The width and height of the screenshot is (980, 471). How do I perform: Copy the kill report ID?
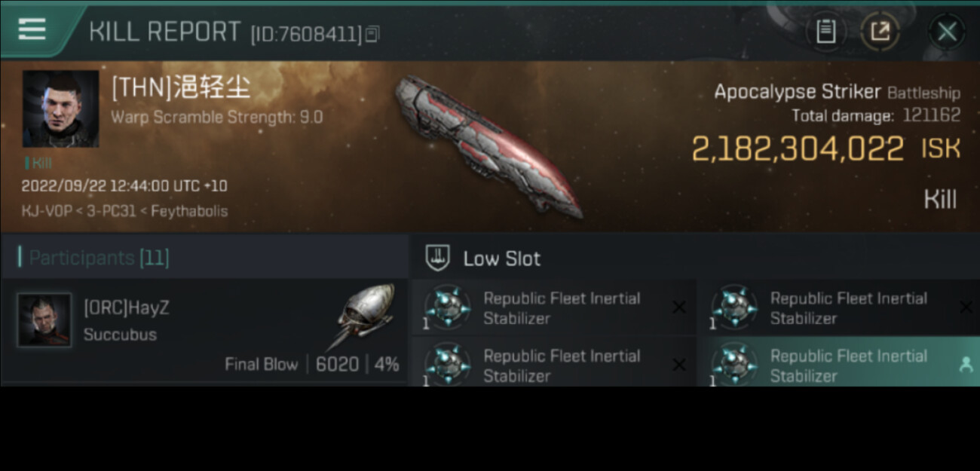pos(372,34)
